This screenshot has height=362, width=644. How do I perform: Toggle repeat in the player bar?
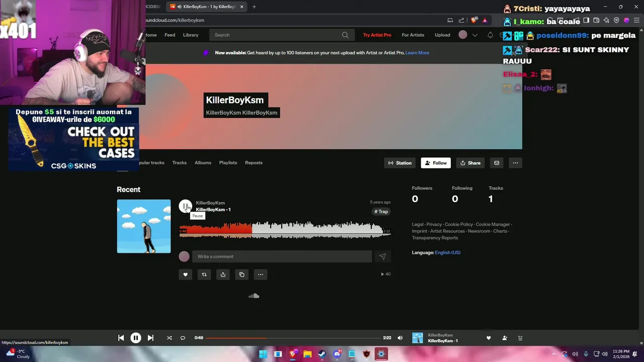tap(183, 338)
